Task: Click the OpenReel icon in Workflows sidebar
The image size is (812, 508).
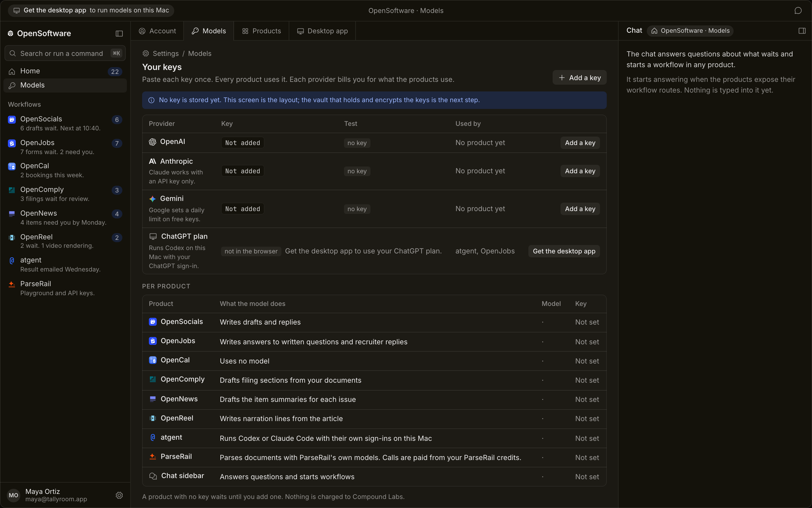Action: 12,237
